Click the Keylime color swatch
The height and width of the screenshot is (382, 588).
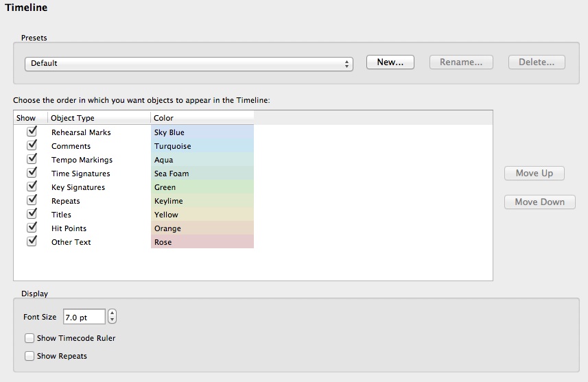pyautogui.click(x=202, y=201)
